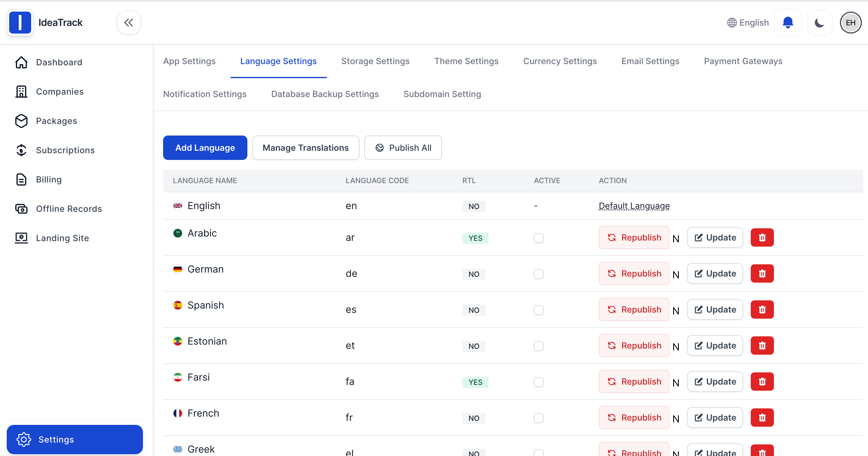Open the Currency Settings tab
This screenshot has width=868, height=456.
[x=560, y=61]
